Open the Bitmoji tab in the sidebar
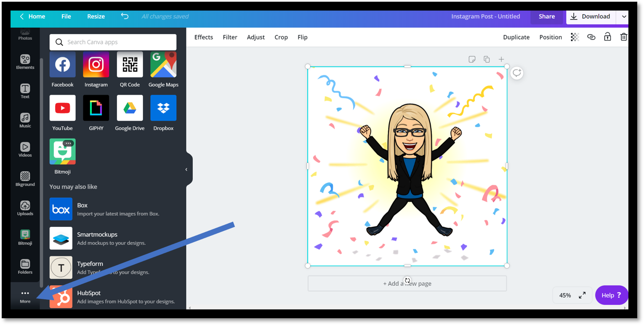This screenshot has height=325, width=644. point(25,237)
